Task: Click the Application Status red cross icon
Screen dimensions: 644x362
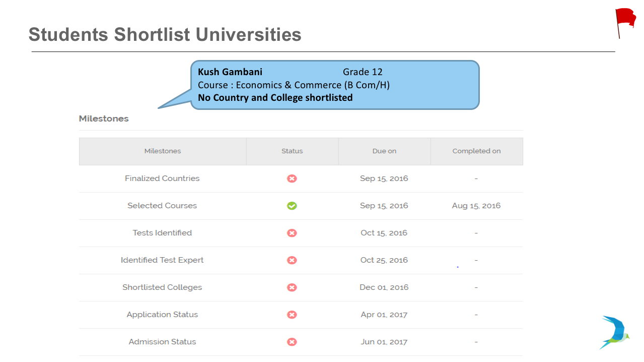Action: [292, 315]
